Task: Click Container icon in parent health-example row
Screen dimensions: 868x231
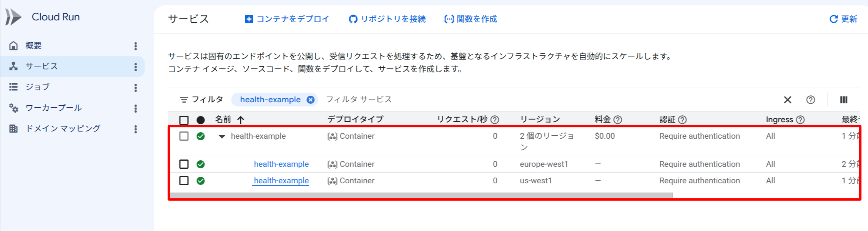Action: click(x=333, y=136)
